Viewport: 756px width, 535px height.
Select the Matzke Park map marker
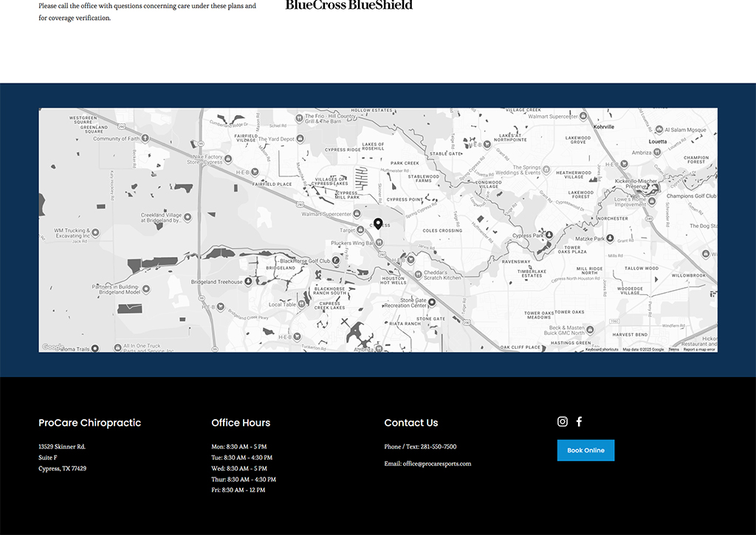coord(611,239)
